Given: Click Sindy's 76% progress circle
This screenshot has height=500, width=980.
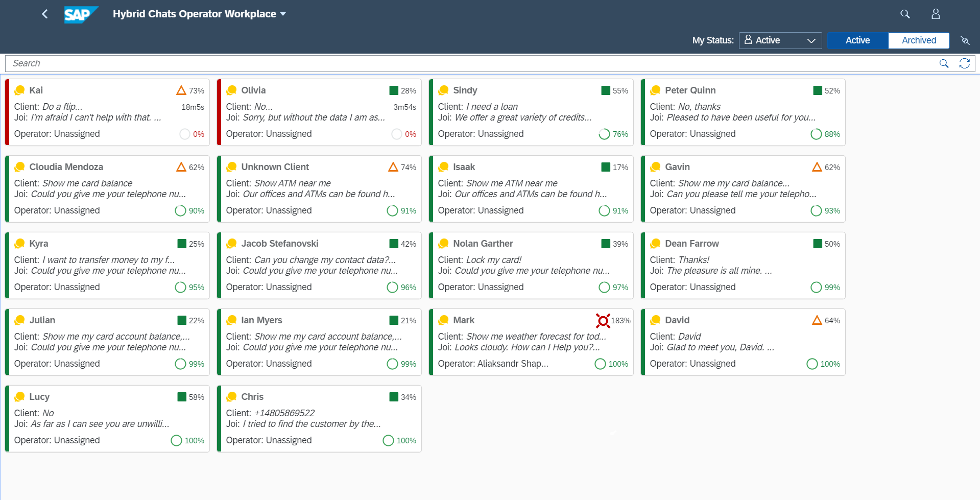Looking at the screenshot, I should coord(604,134).
